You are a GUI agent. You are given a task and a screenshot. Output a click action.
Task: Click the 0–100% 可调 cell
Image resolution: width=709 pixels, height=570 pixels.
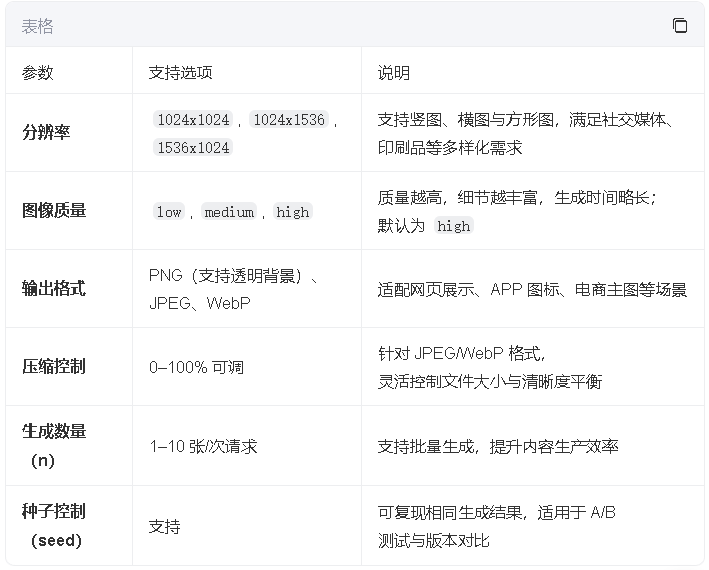click(x=196, y=367)
